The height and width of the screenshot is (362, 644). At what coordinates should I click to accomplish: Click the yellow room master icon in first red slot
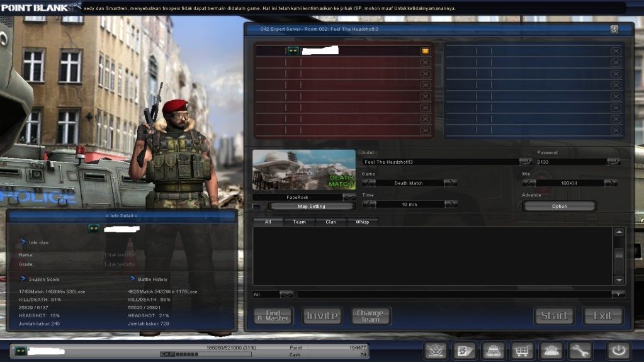[x=425, y=51]
